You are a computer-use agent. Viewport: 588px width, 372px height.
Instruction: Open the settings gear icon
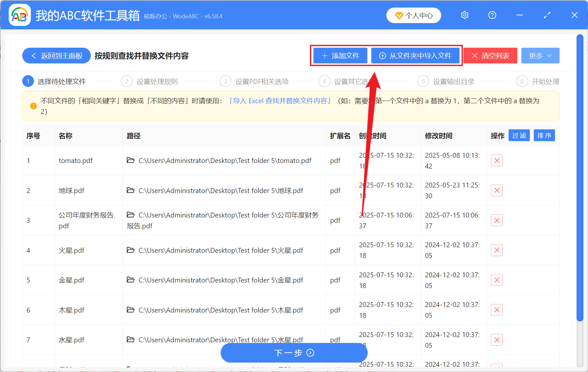[464, 15]
